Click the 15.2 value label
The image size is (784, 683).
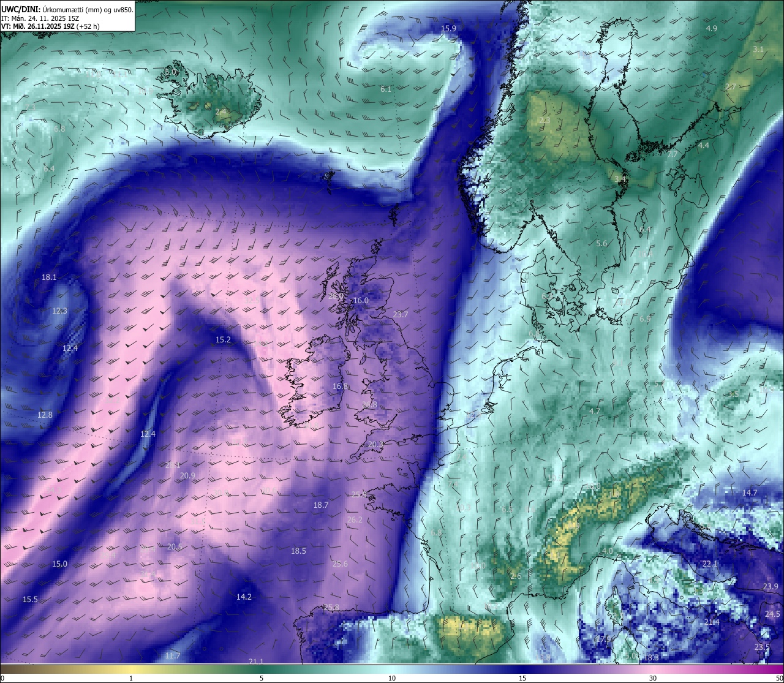pyautogui.click(x=223, y=340)
